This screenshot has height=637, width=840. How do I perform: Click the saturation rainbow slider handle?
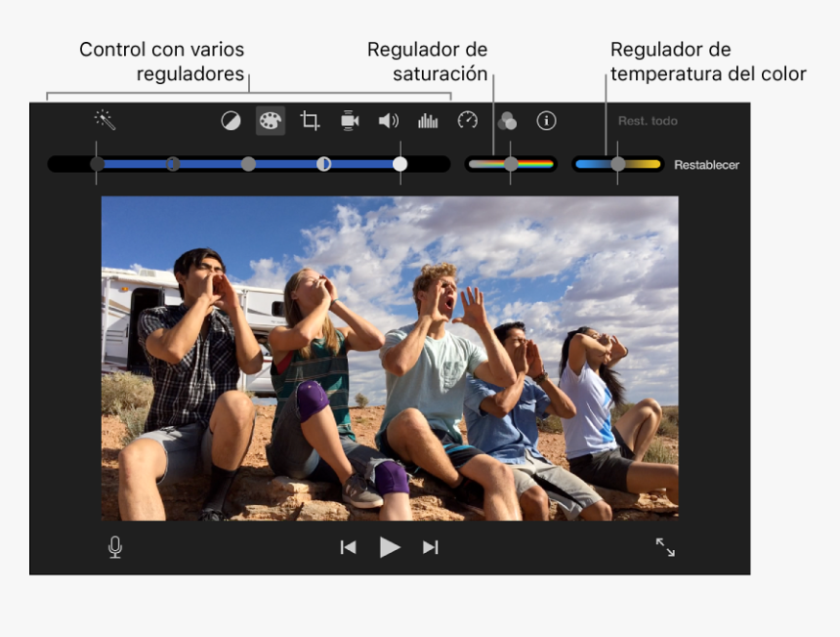pos(511,164)
